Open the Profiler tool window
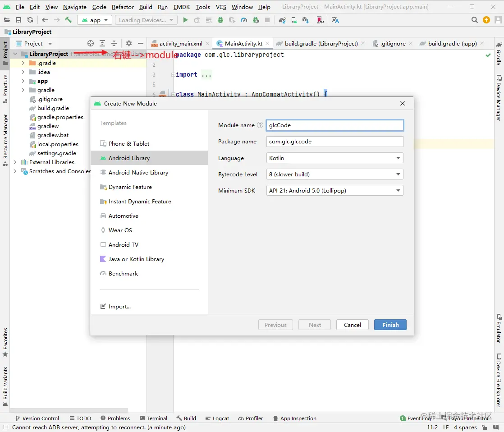Viewport: 504px width, 432px height. 250,418
